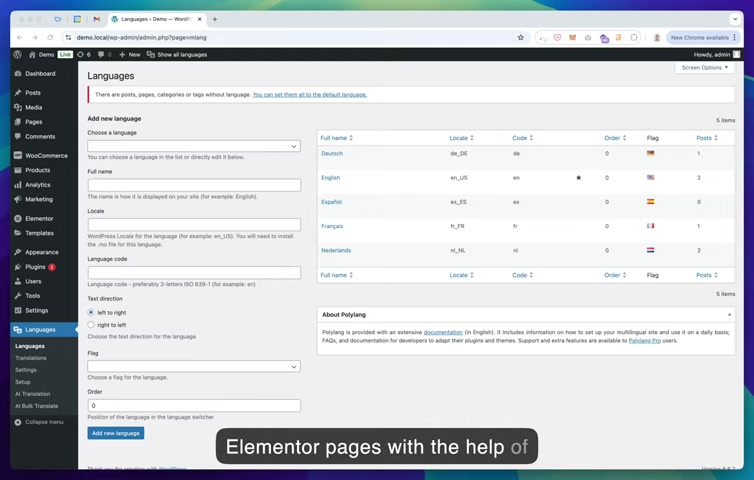Open the Comments menu item

[x=40, y=136]
